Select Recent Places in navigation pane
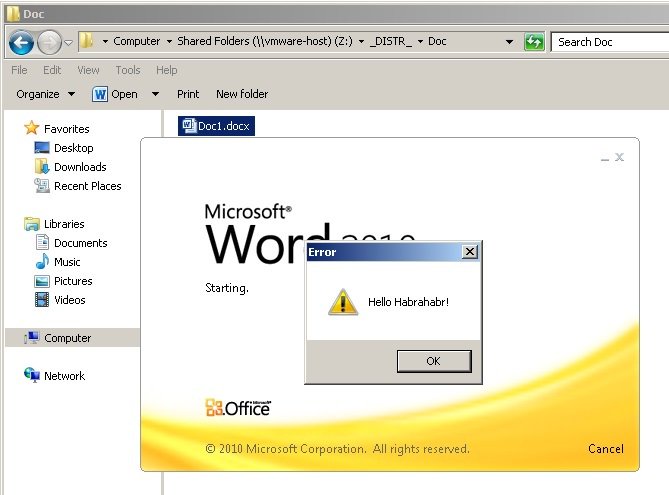The height and width of the screenshot is (495, 669). (x=87, y=186)
